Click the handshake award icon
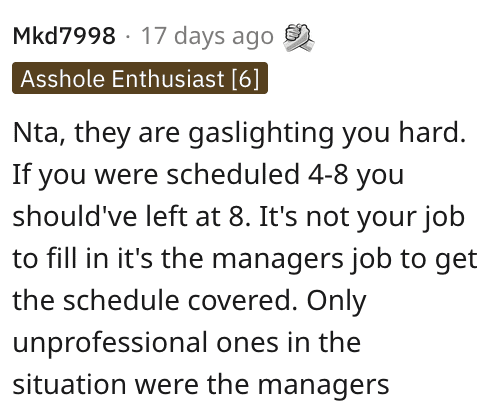488x410 pixels. 298,37
